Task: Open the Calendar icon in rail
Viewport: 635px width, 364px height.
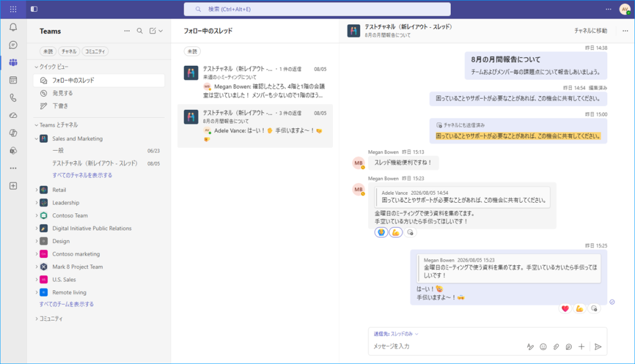Action: (13, 80)
